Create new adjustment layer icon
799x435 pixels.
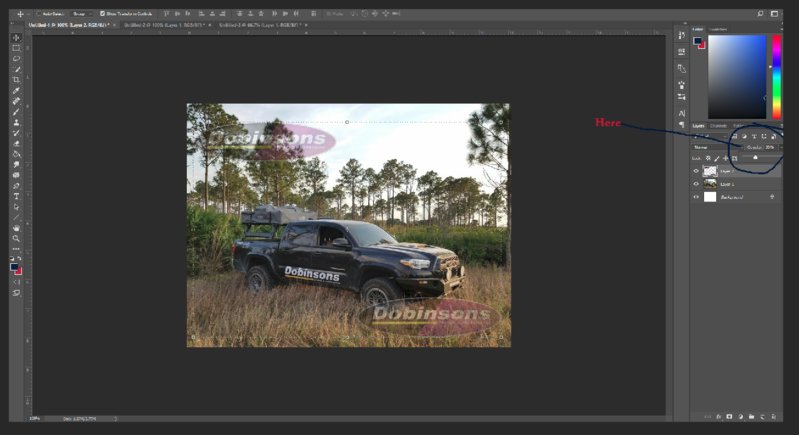point(740,417)
